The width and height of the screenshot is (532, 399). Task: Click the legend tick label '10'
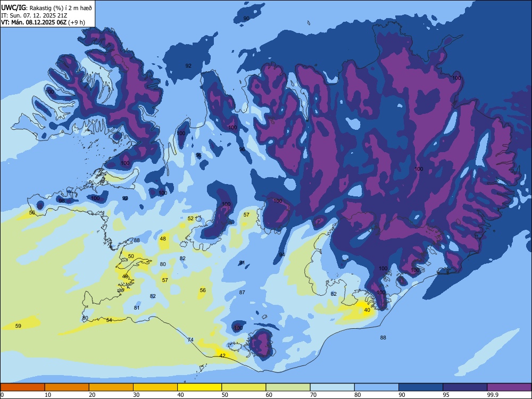[48, 395]
